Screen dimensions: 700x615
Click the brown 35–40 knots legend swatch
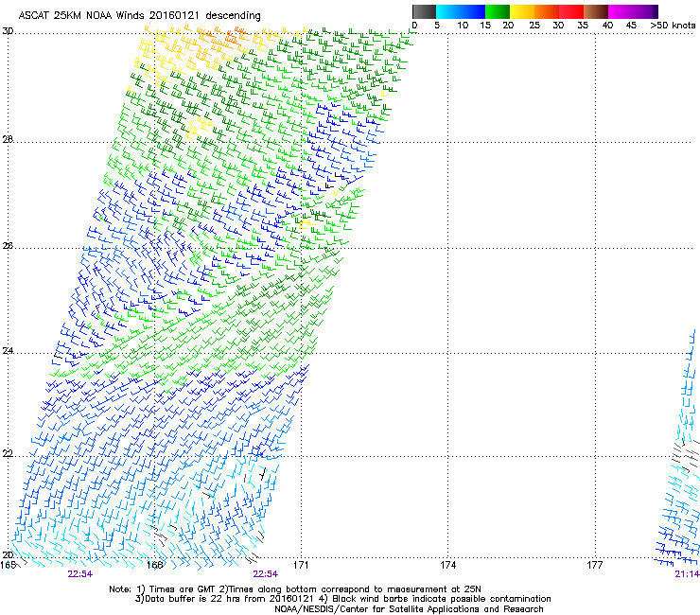[x=596, y=11]
